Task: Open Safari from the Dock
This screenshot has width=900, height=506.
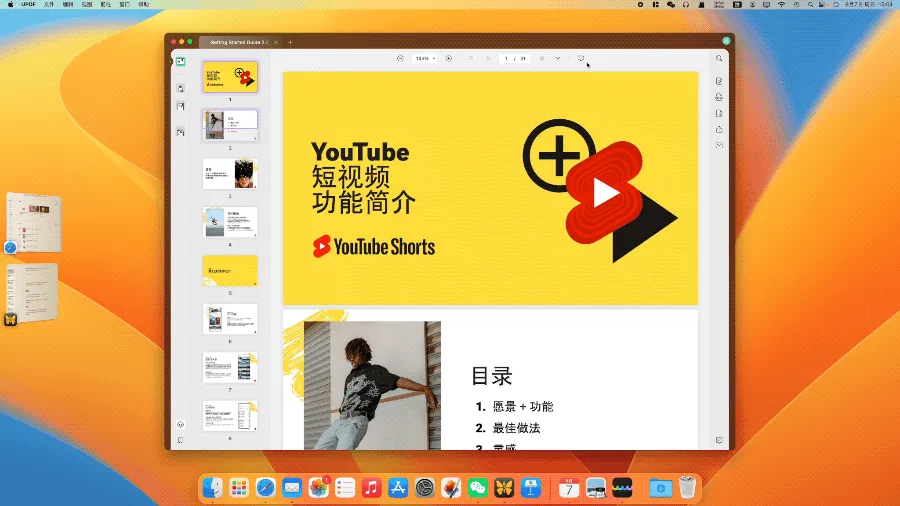Action: click(265, 488)
